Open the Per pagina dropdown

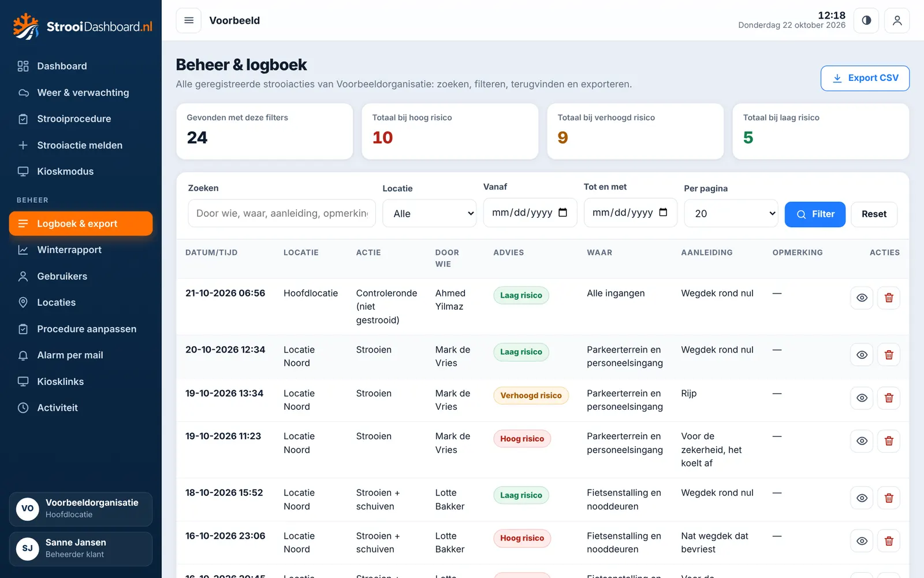click(x=731, y=213)
